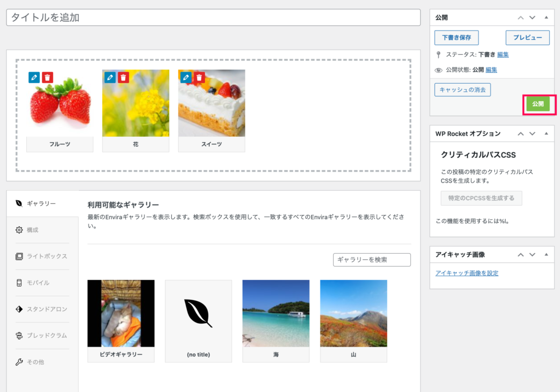Viewport: 560px width, 392px height.
Task: Collapse the WP Rocket オプション panel
Action: [546, 133]
